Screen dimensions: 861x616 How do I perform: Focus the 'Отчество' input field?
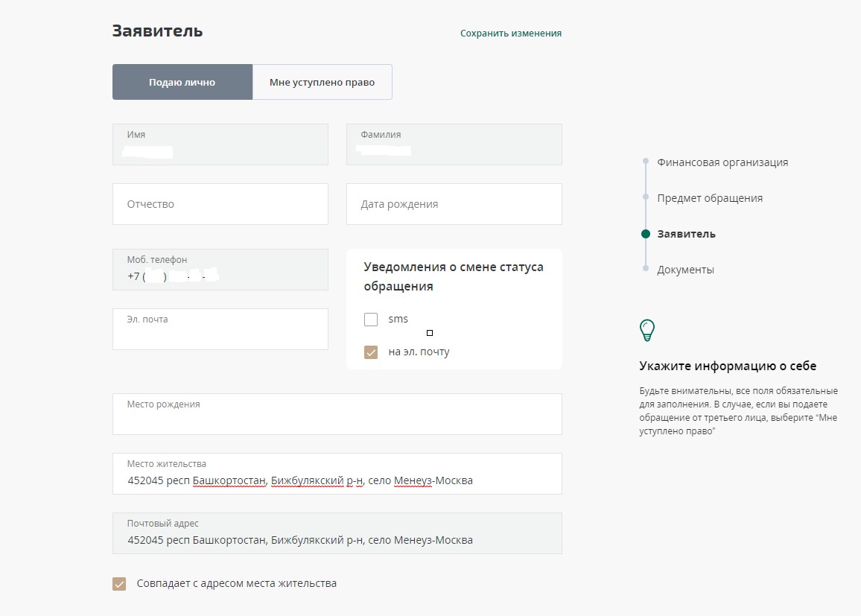[x=220, y=204]
